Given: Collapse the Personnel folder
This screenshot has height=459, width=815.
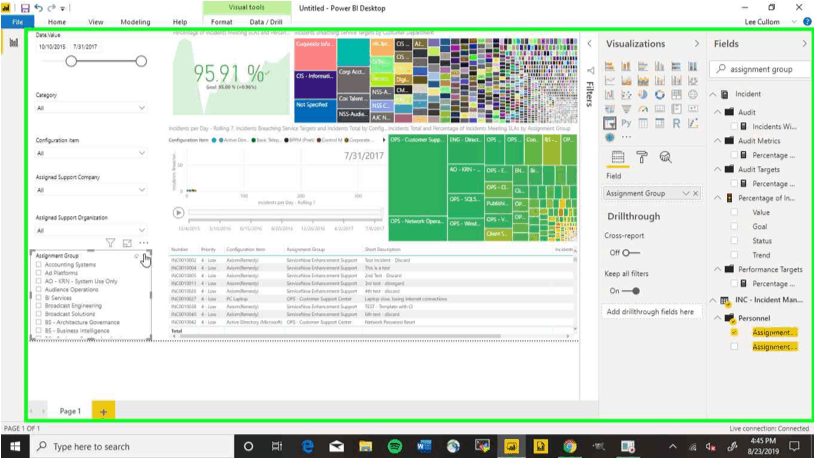Looking at the screenshot, I should tap(718, 318).
